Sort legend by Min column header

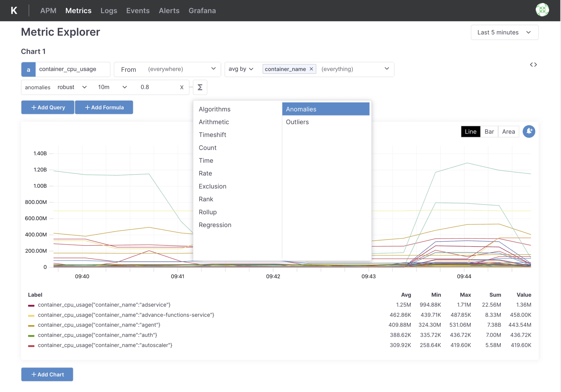[436, 295]
